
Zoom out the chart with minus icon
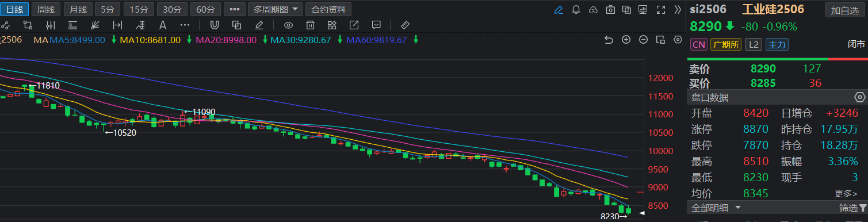644,40
